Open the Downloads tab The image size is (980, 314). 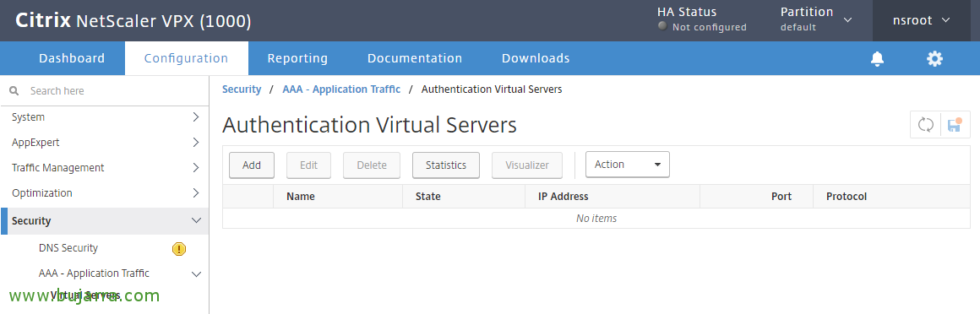[x=536, y=59]
